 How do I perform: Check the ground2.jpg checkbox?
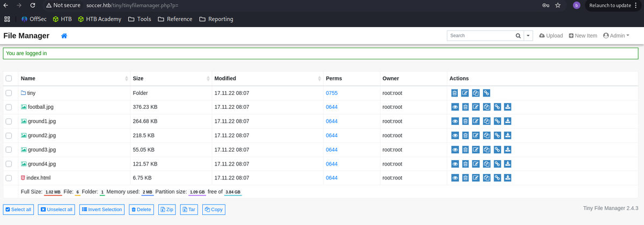click(x=9, y=136)
